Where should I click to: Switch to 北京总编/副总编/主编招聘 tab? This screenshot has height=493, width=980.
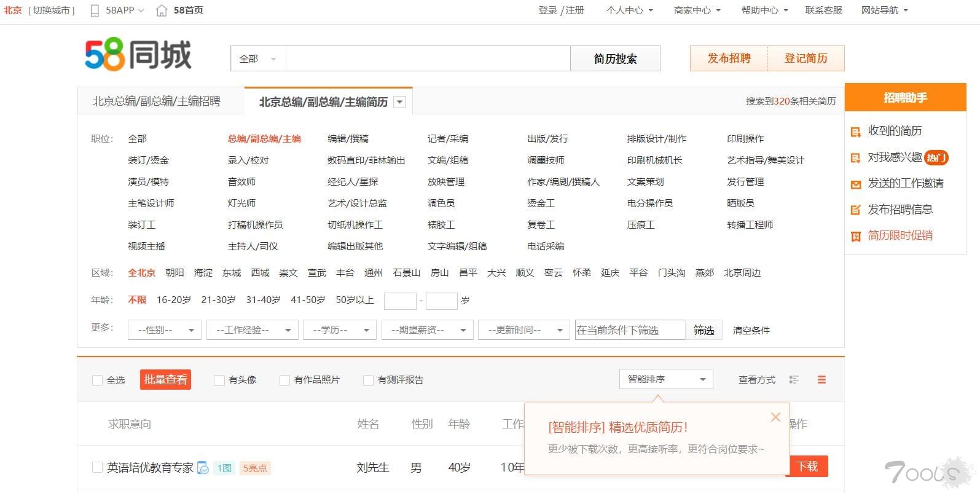tap(156, 101)
